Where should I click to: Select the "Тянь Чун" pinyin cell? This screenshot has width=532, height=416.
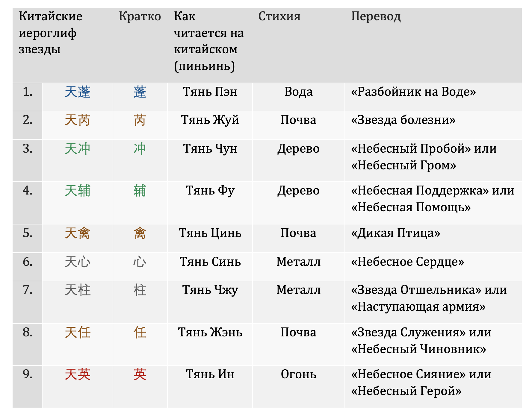[210, 149]
